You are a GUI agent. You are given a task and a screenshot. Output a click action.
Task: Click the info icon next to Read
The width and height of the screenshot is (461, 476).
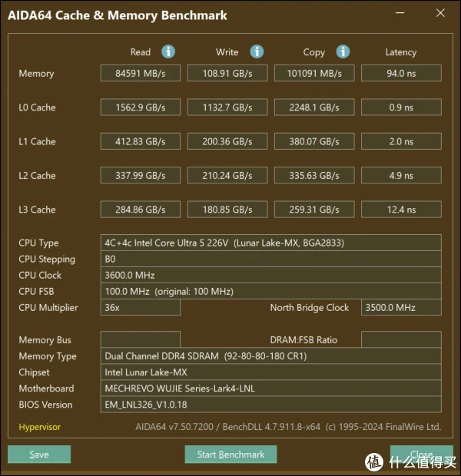click(167, 51)
